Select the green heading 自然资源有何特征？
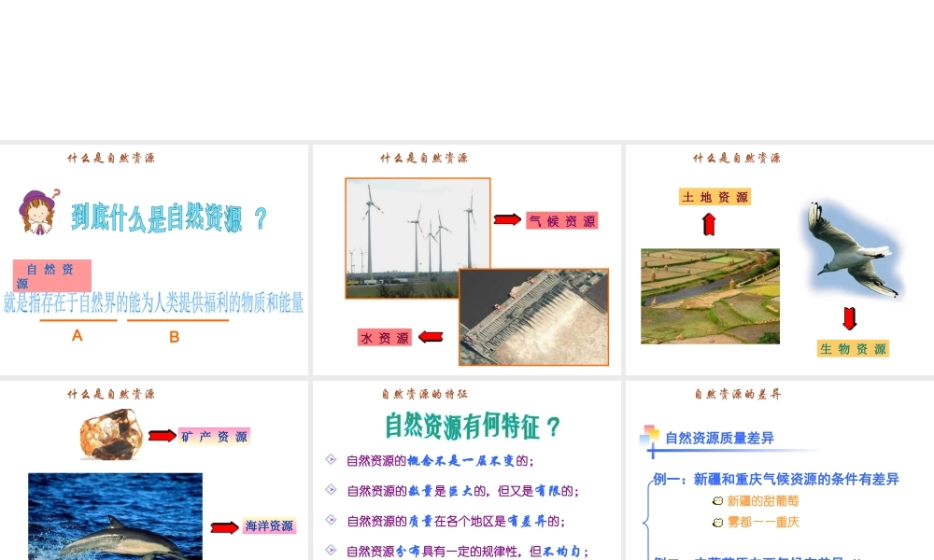Viewport: 934px width, 560px height. point(473,427)
